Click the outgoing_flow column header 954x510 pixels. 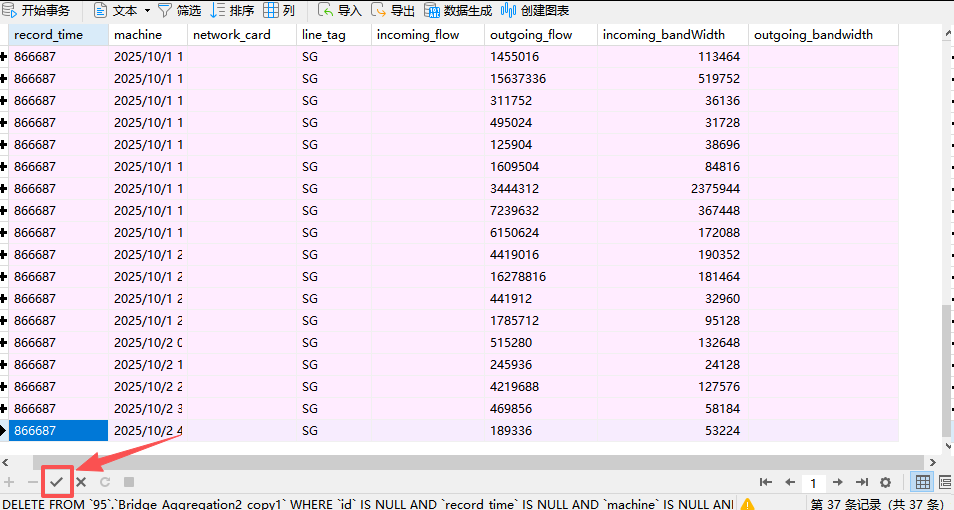pyautogui.click(x=541, y=35)
